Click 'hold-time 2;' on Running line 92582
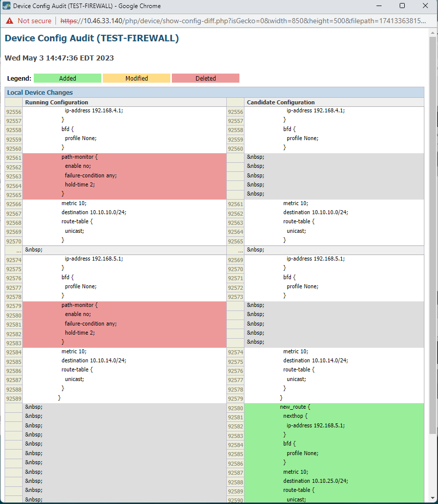This screenshot has height=504, width=438. (x=80, y=333)
